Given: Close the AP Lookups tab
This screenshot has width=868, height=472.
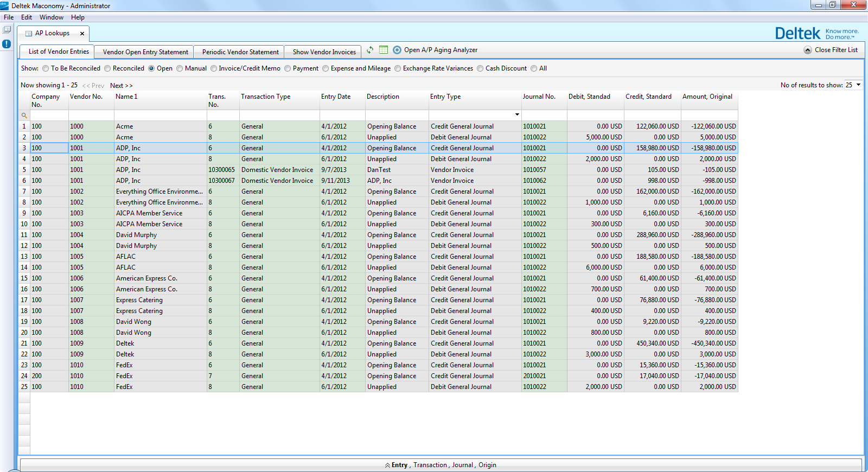Looking at the screenshot, I should click(82, 34).
